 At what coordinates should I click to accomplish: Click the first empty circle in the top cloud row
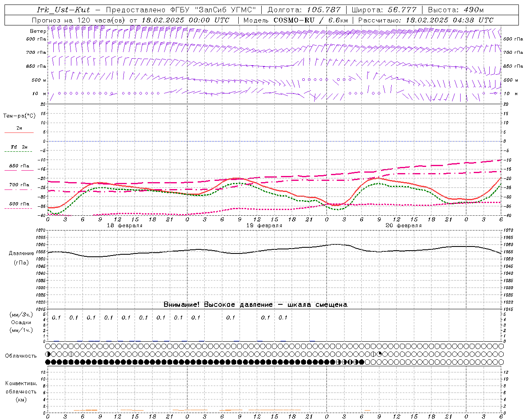click(x=48, y=346)
